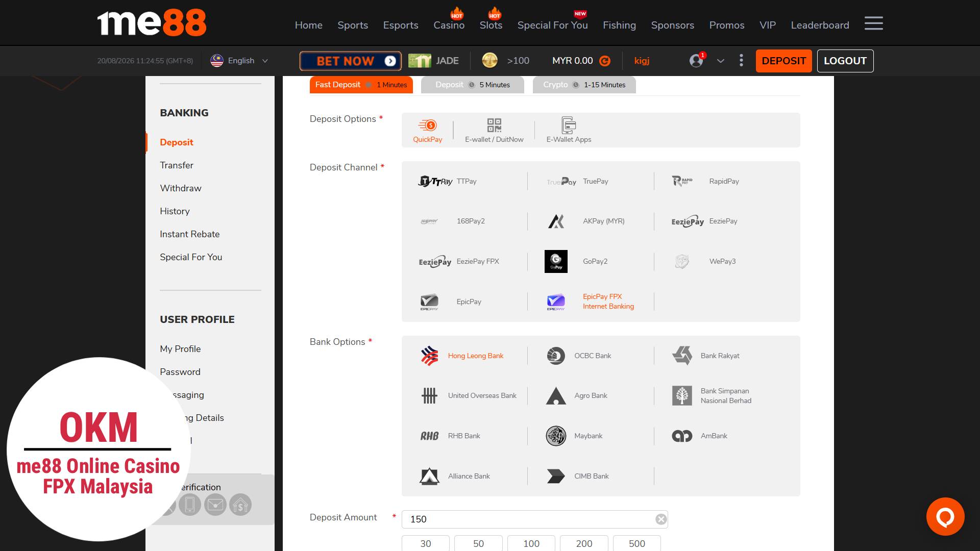Click the Bank Simpanan Nasional logo
This screenshot has height=551, width=980.
(x=682, y=396)
